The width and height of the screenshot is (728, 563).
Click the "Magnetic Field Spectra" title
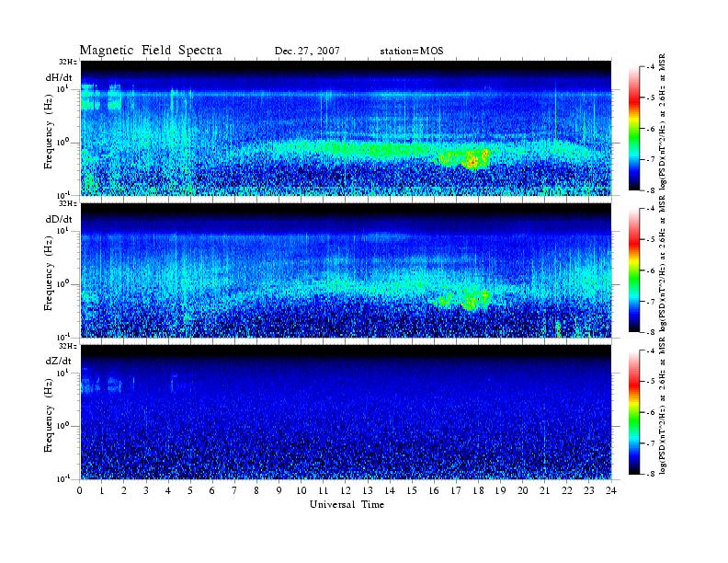pos(151,51)
